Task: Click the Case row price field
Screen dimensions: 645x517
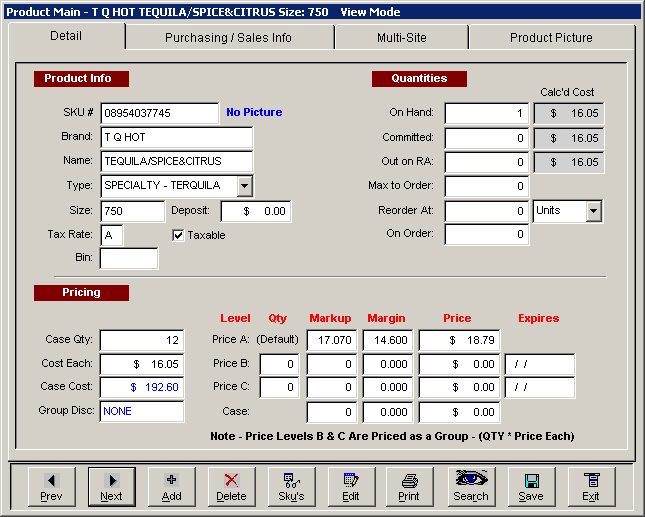Action: [459, 412]
